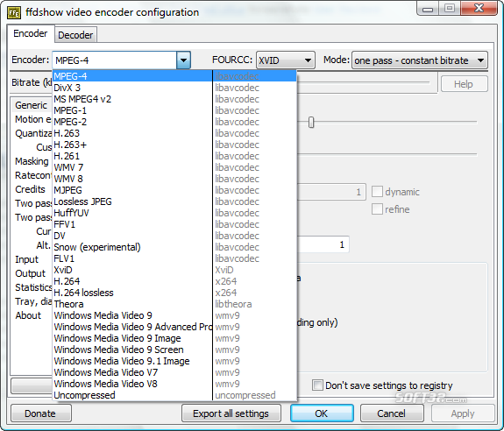Select HuffYUV encoder

[x=174, y=213]
